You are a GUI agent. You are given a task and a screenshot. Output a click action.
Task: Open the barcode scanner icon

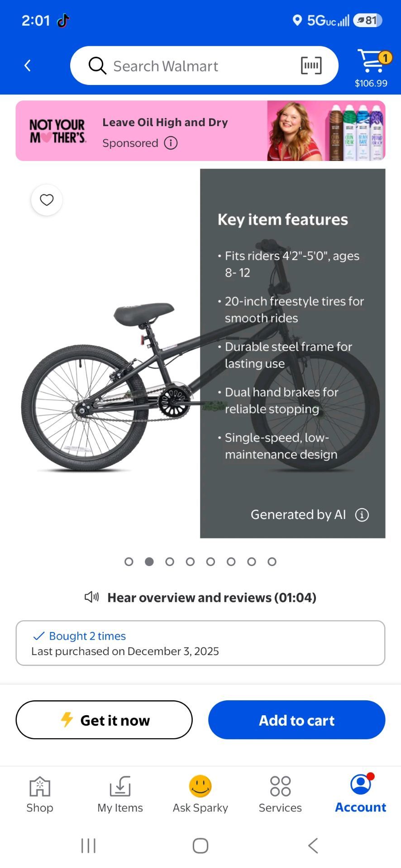pos(311,66)
